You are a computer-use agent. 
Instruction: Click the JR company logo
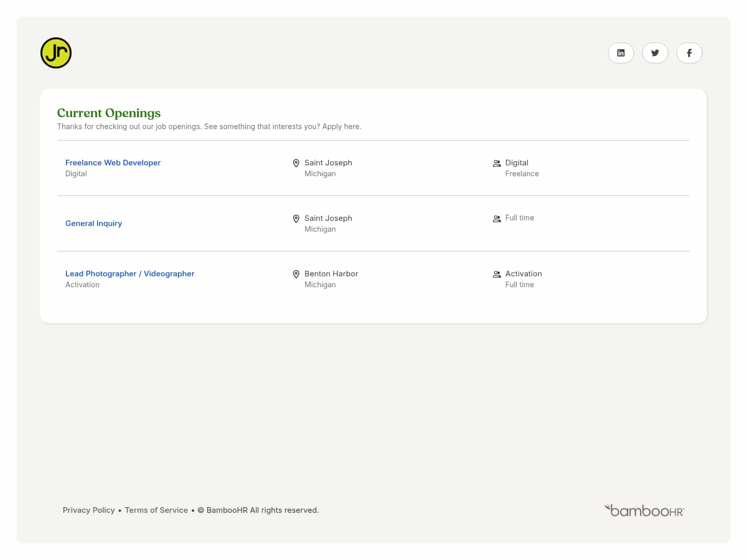(56, 52)
